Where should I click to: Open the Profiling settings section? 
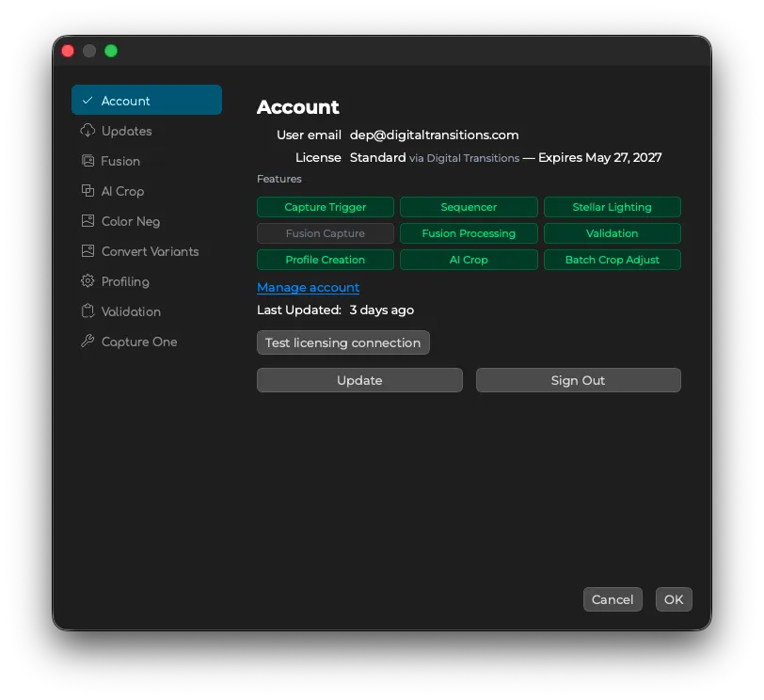pyautogui.click(x=125, y=281)
